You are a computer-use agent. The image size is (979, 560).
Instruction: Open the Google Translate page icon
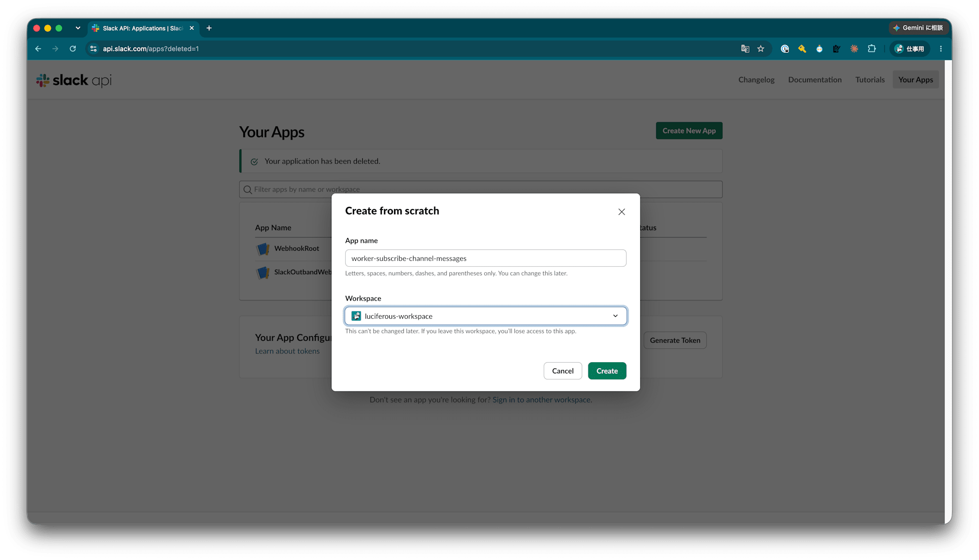point(745,48)
